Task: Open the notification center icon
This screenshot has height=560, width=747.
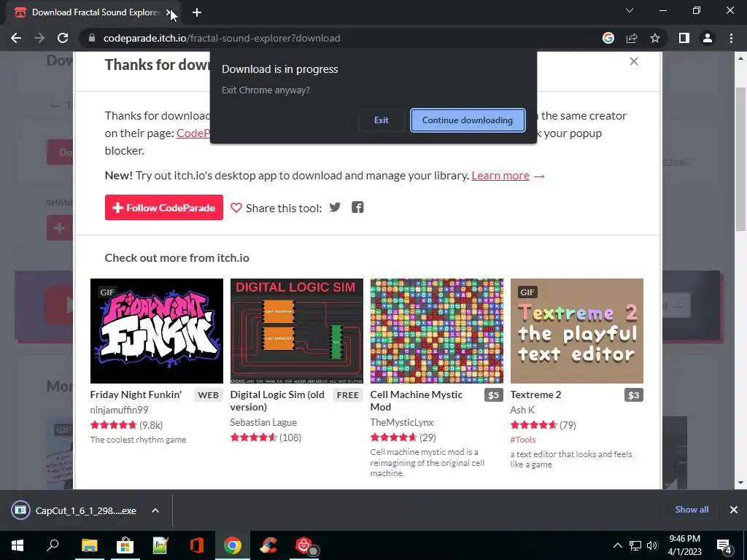Action: pos(724,546)
